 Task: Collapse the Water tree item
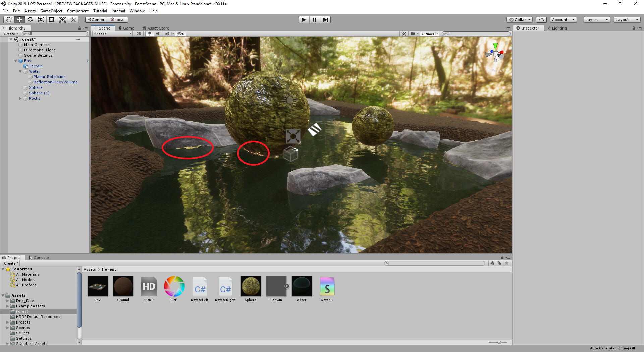point(20,71)
